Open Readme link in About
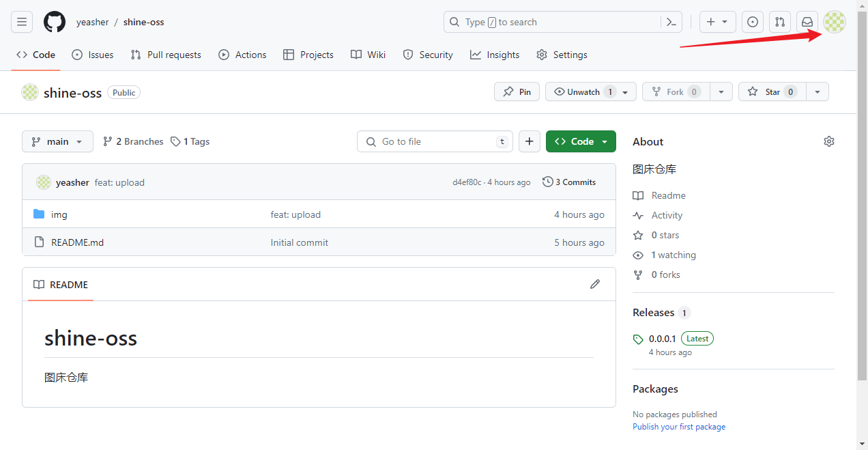 659,195
